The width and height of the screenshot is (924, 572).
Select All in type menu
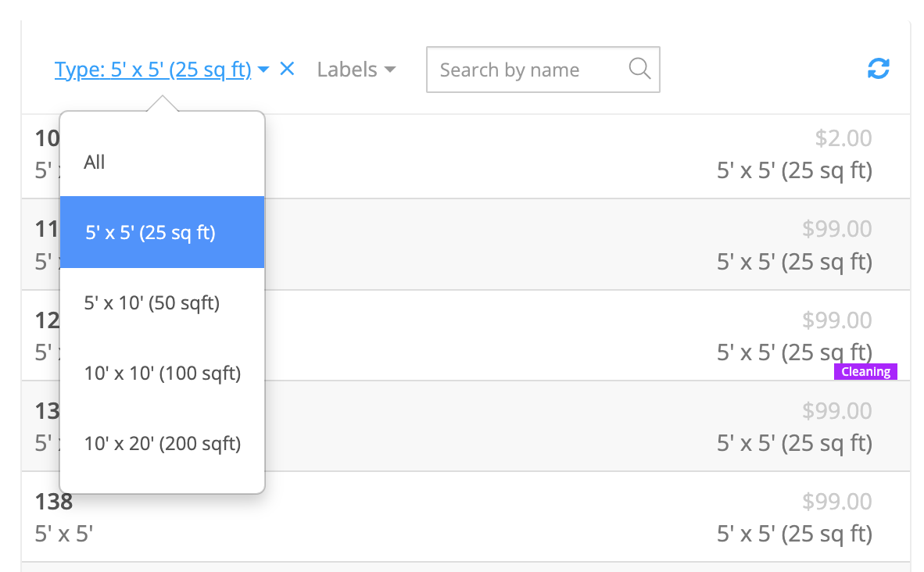click(95, 162)
